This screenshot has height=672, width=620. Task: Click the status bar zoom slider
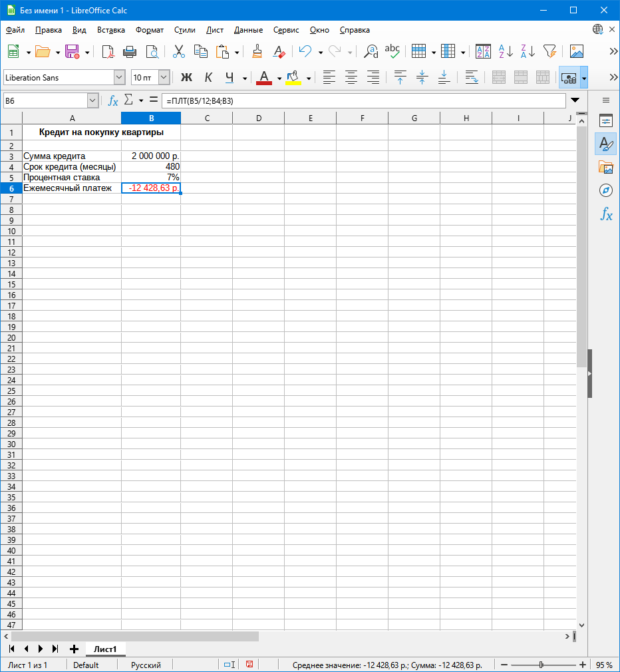(x=542, y=665)
